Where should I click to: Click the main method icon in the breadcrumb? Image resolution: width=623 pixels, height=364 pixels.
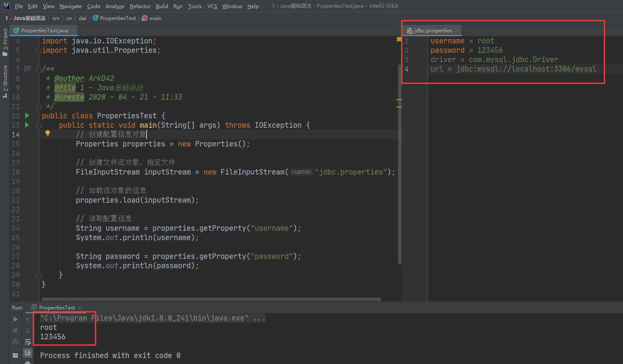[145, 18]
